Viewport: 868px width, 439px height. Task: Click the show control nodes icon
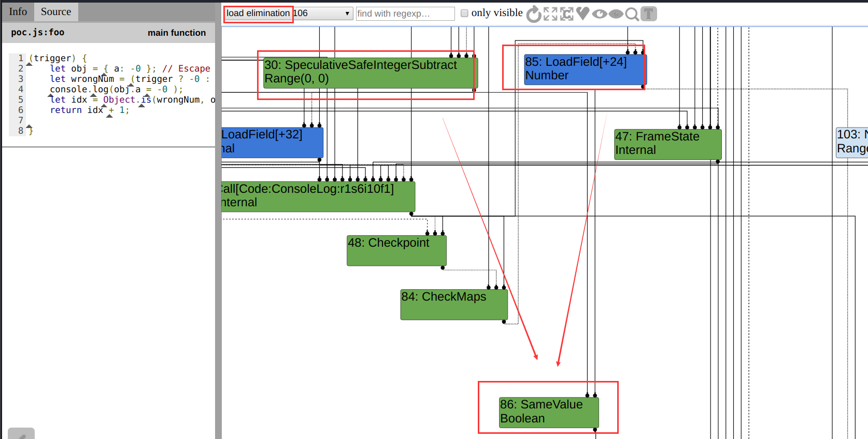click(x=567, y=14)
